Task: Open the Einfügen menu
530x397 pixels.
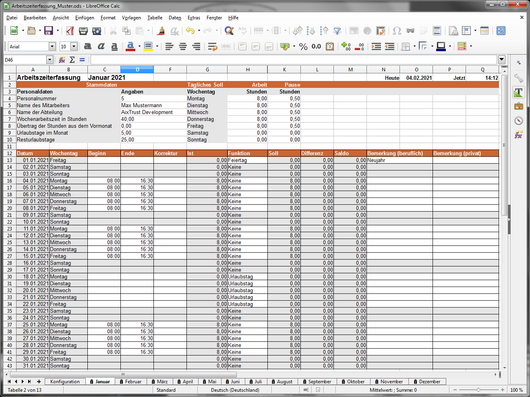Action: 85,18
